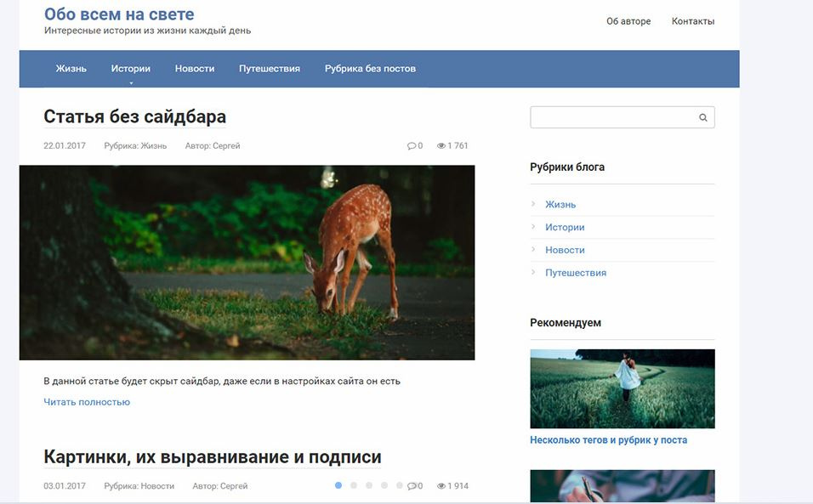The width and height of the screenshot is (813, 504).
Task: Open "Несколько тегов и рубрик у поста" link
Action: 608,439
